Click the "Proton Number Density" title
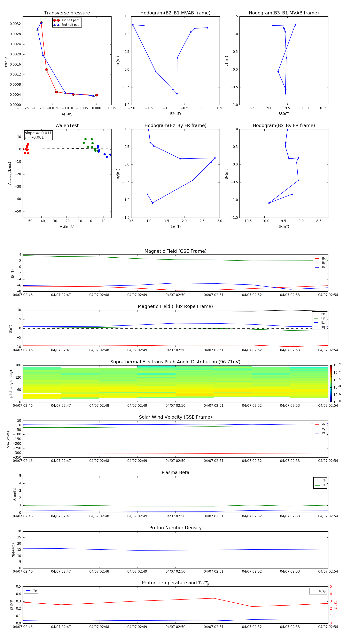Viewport: 351px width, 644px height. (x=175, y=528)
